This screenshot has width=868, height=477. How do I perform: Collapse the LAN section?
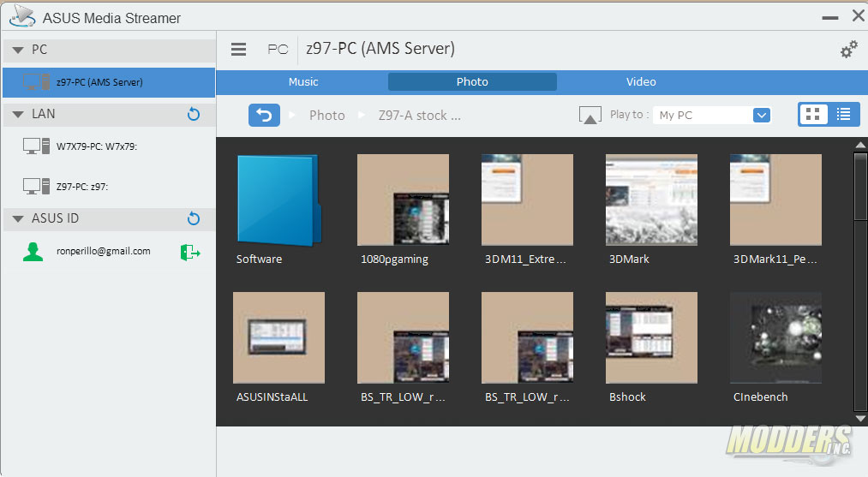pos(18,115)
